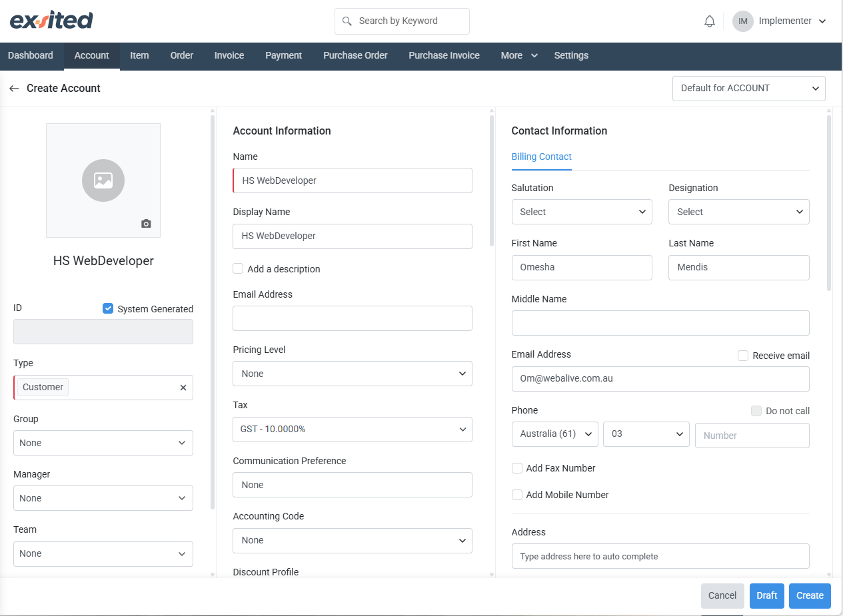Open the Default for ACCOUNT dropdown
This screenshot has width=843, height=616.
point(749,88)
